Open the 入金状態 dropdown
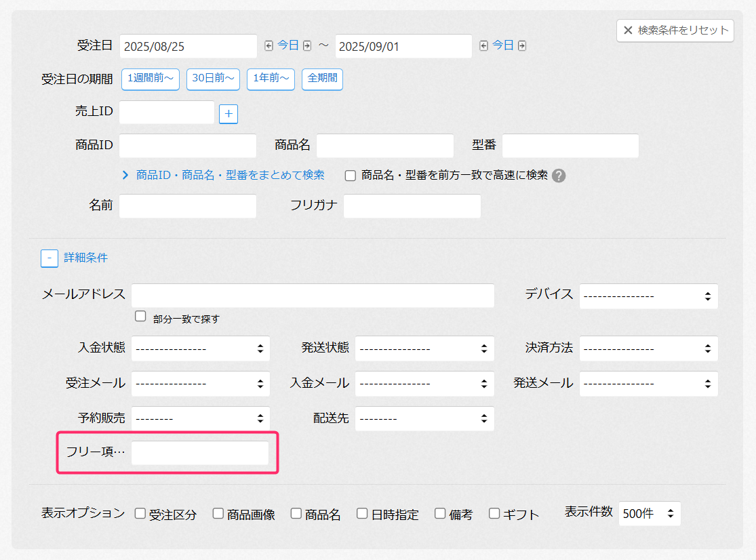Screen dimensions: 756x560 201,348
